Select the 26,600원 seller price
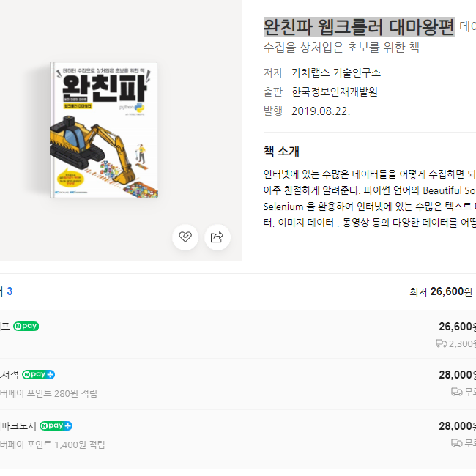The width and height of the screenshot is (476, 476). pos(457,327)
